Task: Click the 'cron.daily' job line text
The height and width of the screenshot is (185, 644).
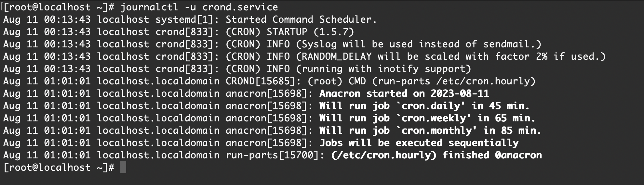Action: pyautogui.click(x=424, y=106)
